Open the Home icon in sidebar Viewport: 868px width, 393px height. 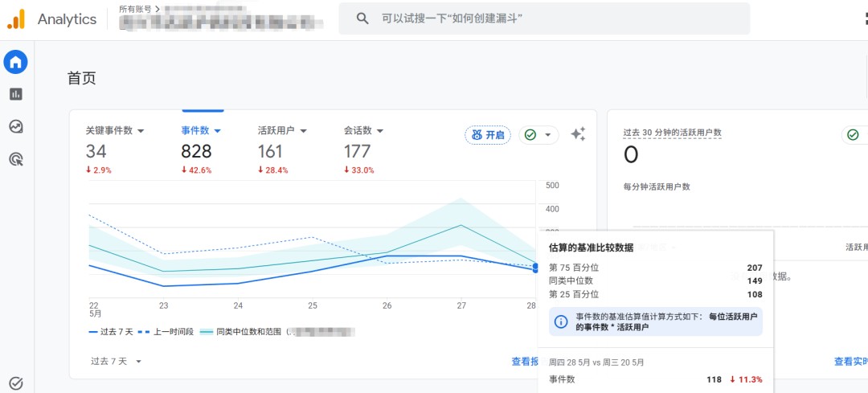15,62
